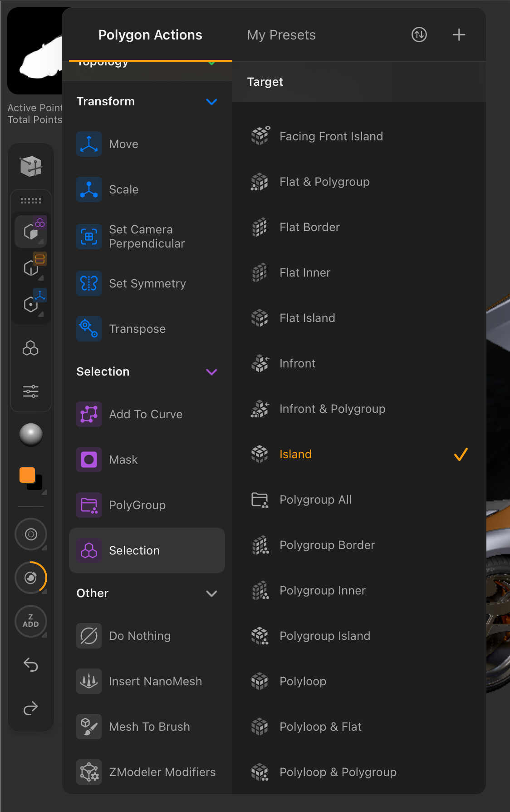This screenshot has width=510, height=812.
Task: Set target to Flat & Polygroup
Action: (359, 182)
